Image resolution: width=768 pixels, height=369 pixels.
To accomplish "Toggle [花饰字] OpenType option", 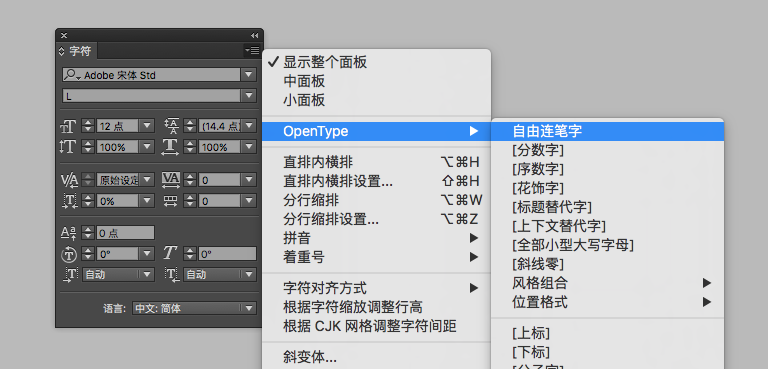I will point(607,188).
